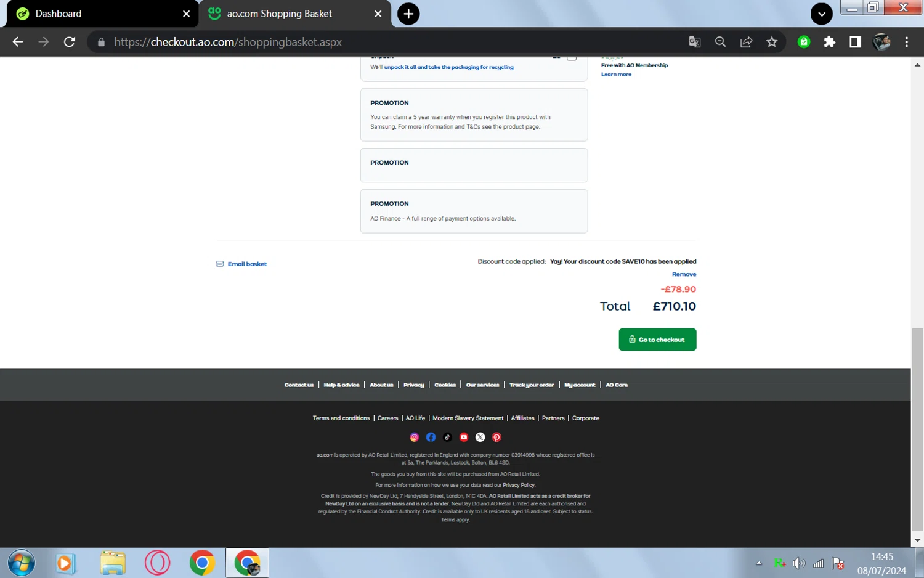
Task: Show hidden system tray icons
Action: [759, 563]
